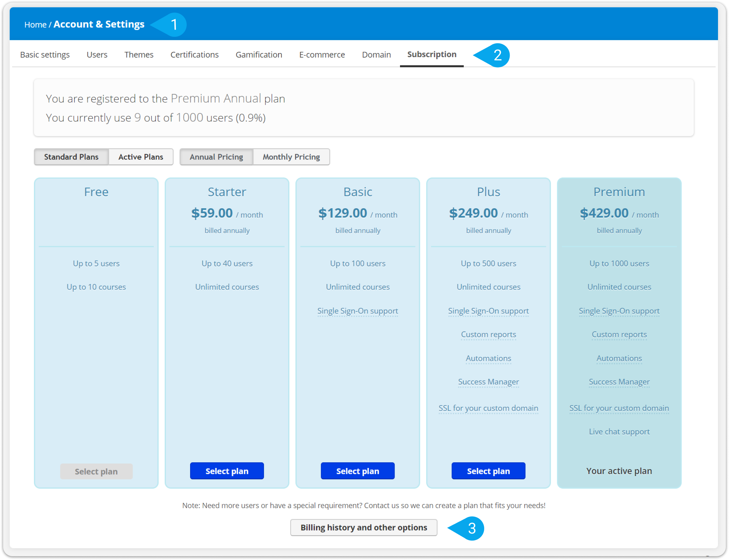729x560 pixels.
Task: Click Single Sign-On support in Basic plan
Action: point(358,311)
